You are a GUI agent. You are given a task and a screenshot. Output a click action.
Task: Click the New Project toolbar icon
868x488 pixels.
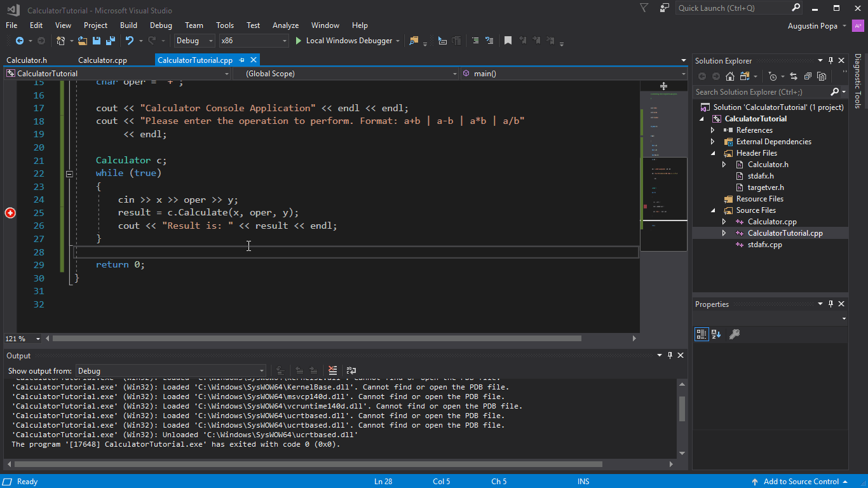(62, 40)
